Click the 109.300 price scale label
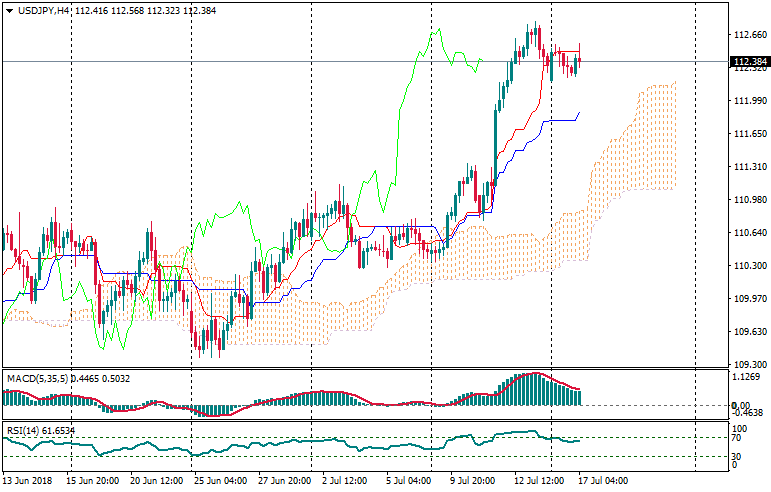The width and height of the screenshot is (771, 492). [749, 365]
